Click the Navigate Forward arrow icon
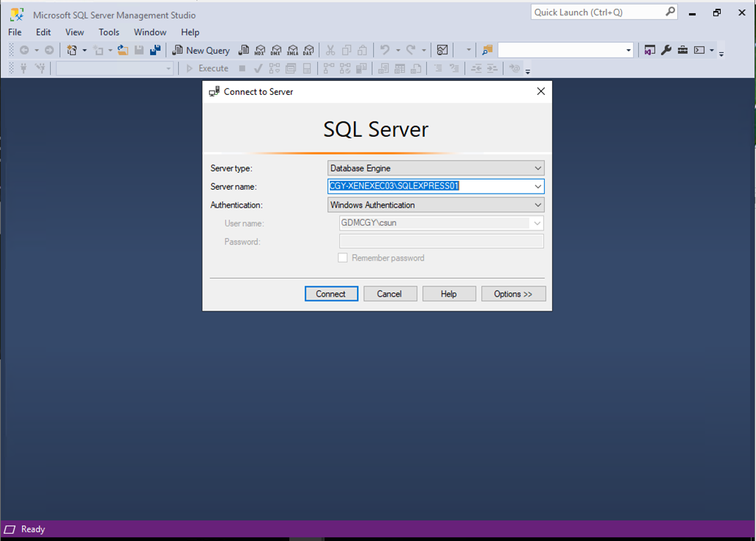This screenshot has height=541, width=756. (49, 50)
